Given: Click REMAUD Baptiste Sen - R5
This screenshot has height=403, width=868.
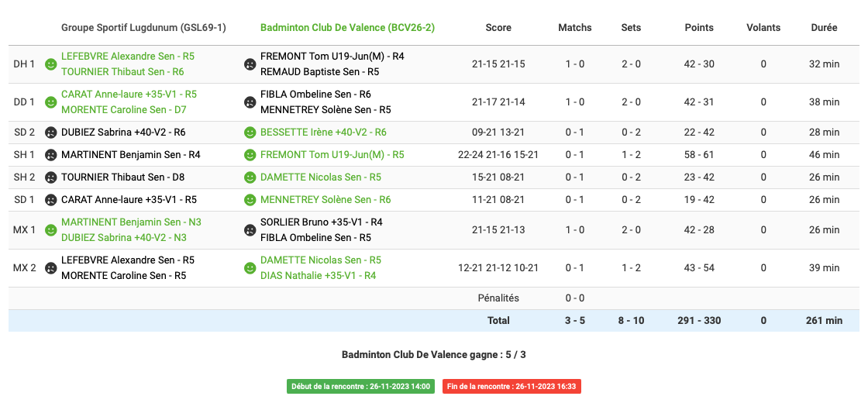Looking at the screenshot, I should (x=319, y=71).
